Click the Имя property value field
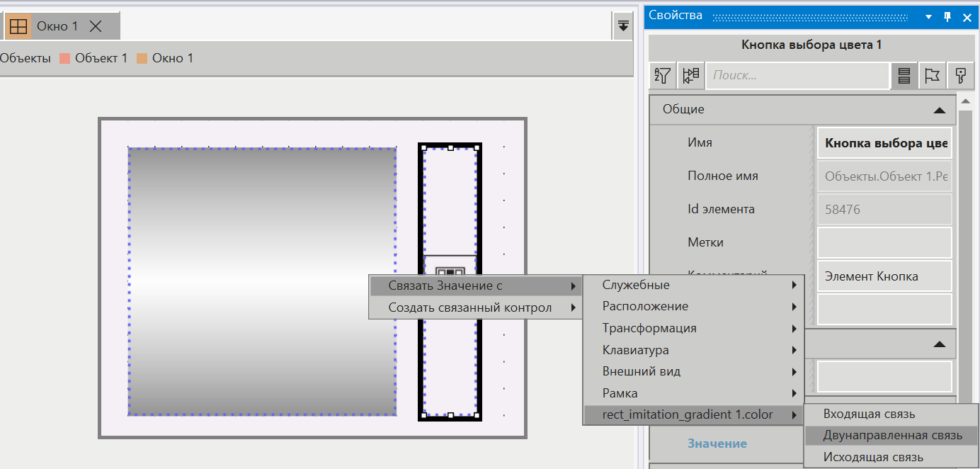The image size is (980, 469). point(884,143)
